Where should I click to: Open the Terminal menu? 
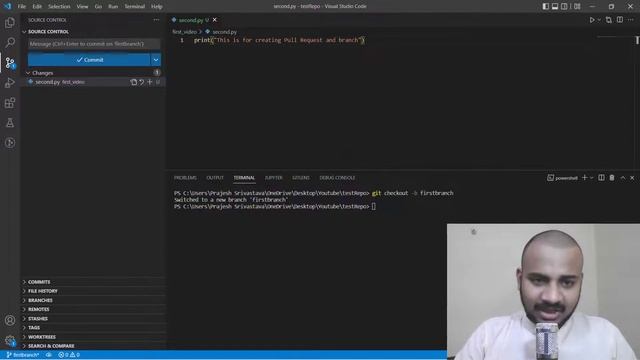(135, 7)
